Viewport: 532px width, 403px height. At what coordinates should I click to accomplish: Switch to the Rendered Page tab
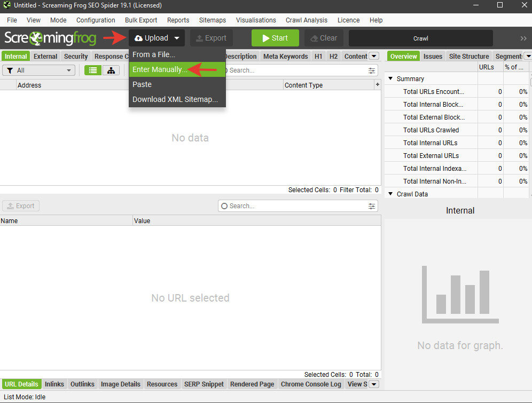[252, 384]
